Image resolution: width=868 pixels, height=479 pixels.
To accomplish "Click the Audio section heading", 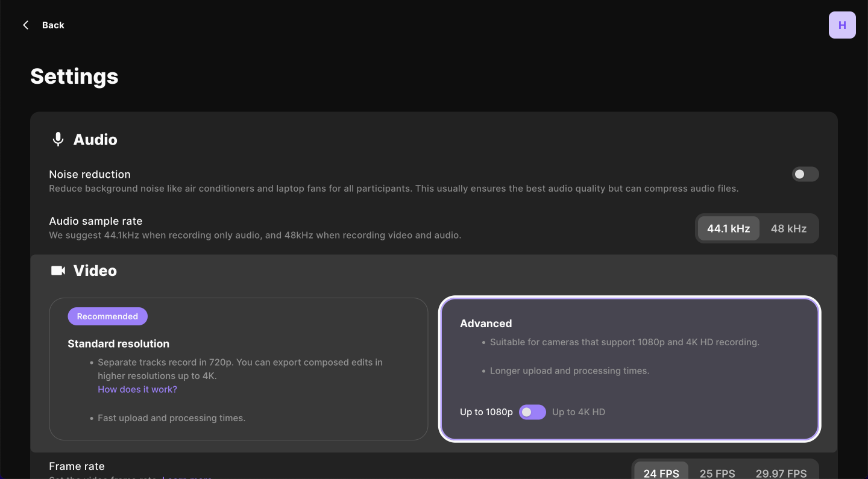I will pos(95,139).
